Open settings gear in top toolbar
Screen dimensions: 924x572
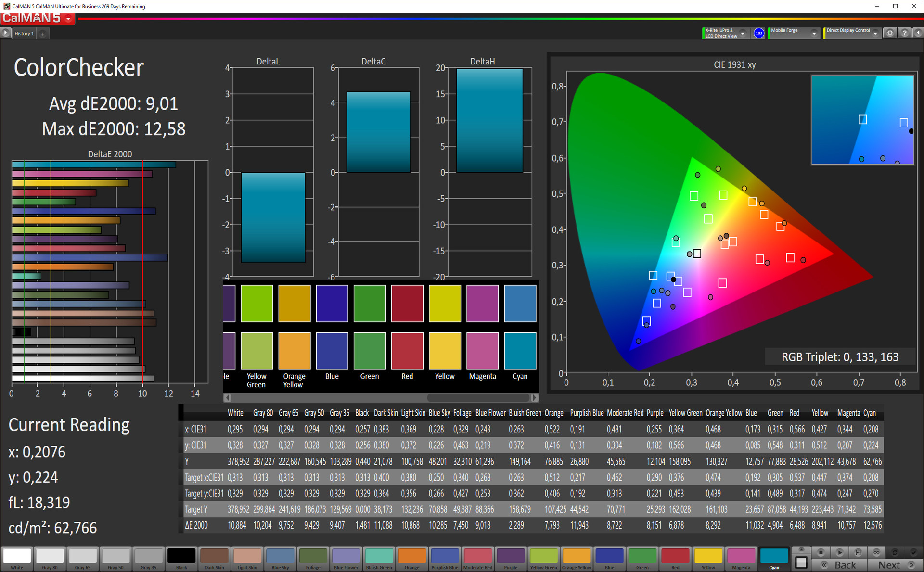point(890,33)
